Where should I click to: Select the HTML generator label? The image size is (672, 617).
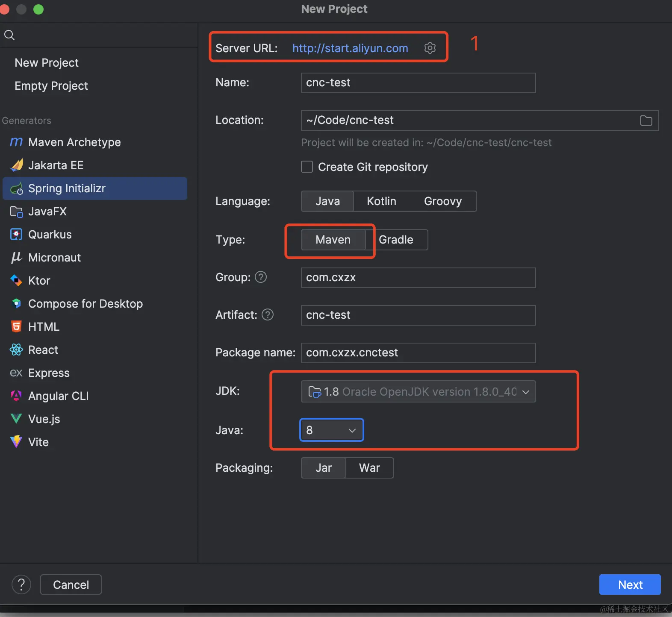pos(44,327)
